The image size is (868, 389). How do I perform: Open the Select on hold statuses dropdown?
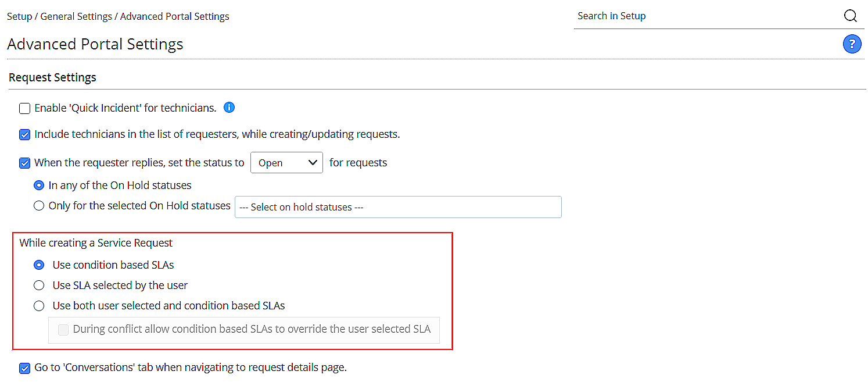398,207
